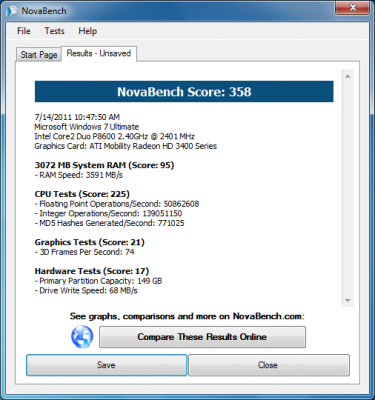Click the results scrollbar down arrow
Image resolution: width=375 pixels, height=400 pixels.
348,301
